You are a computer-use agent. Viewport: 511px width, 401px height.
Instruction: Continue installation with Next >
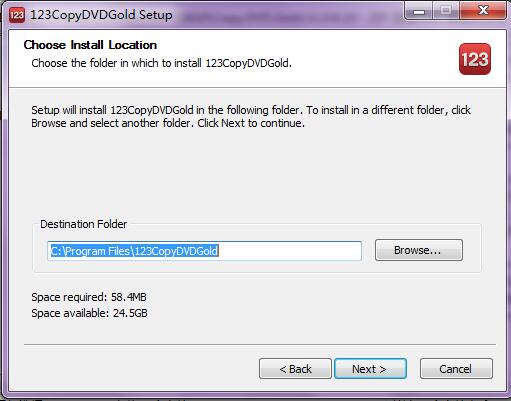pos(370,369)
